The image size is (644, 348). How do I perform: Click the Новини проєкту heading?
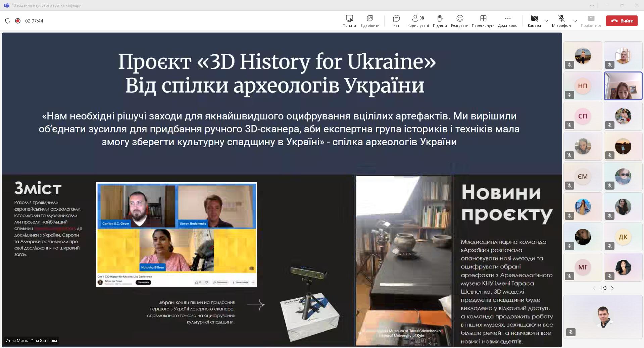pyautogui.click(x=507, y=203)
